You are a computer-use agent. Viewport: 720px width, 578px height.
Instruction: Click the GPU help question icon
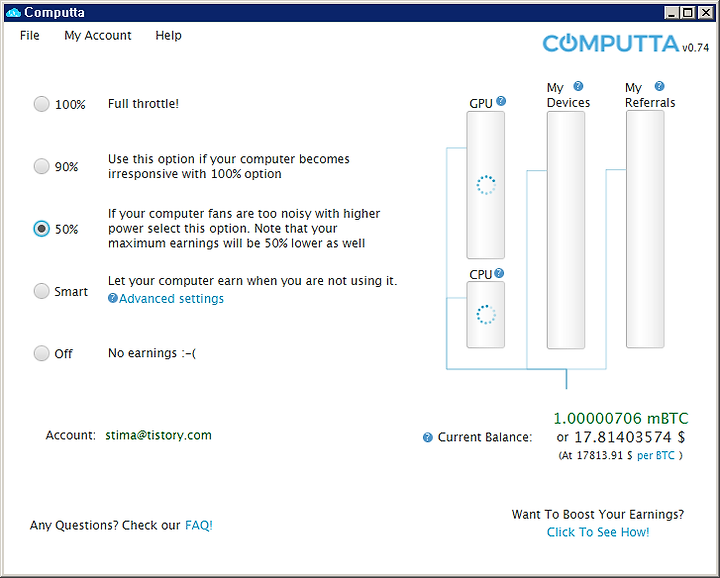501,101
